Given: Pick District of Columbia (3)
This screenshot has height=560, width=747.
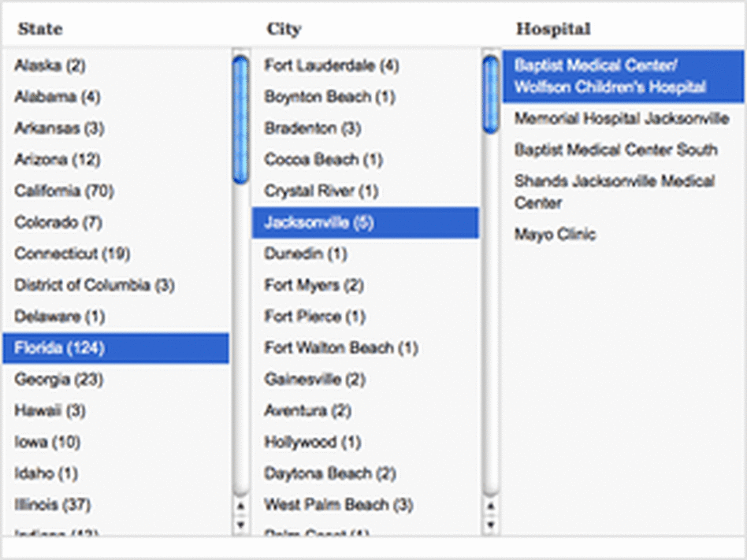Looking at the screenshot, I should tap(116, 285).
